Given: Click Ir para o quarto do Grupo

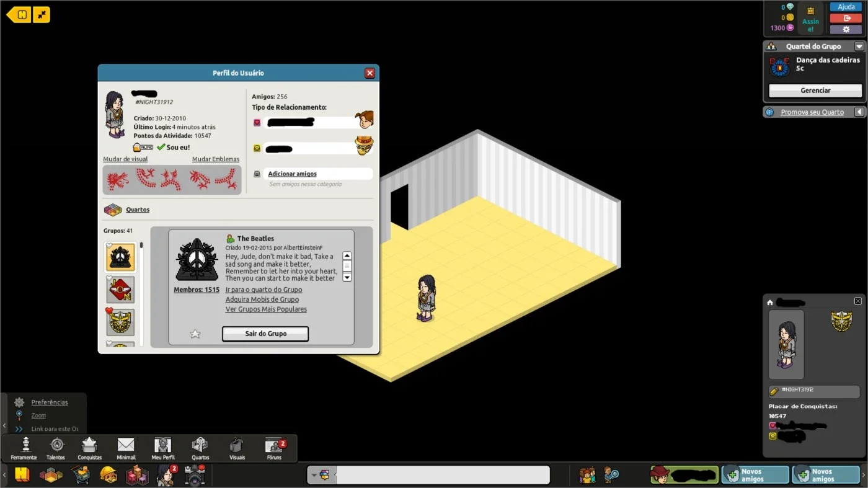Looking at the screenshot, I should [264, 290].
